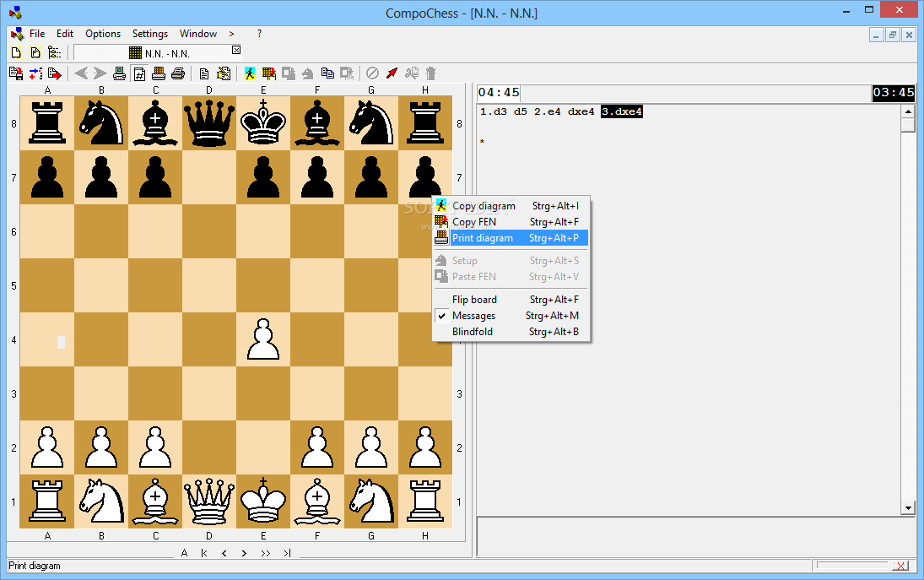Click the insert variation icon with arrows
The image size is (924, 580).
coord(35,73)
